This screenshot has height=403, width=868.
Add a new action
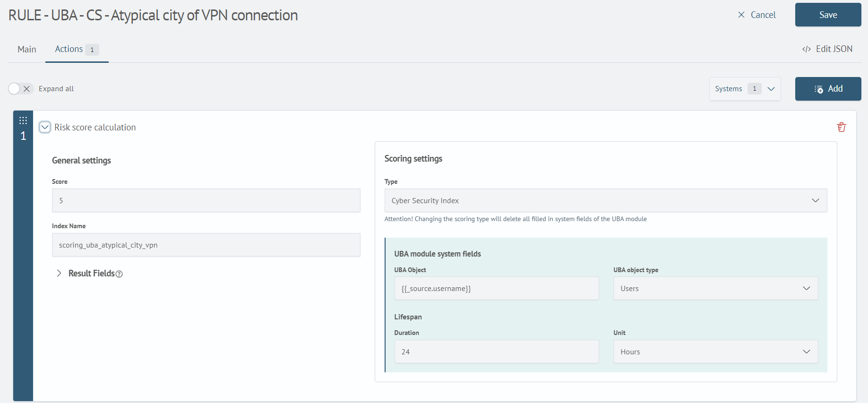pos(828,89)
